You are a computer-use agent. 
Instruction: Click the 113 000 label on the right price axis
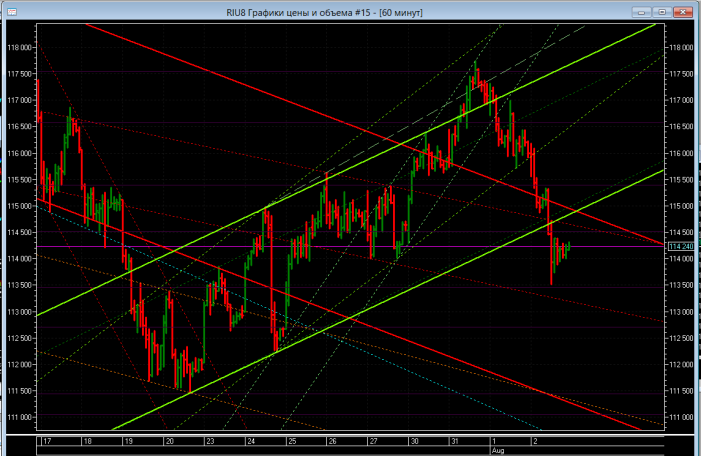[x=681, y=312]
